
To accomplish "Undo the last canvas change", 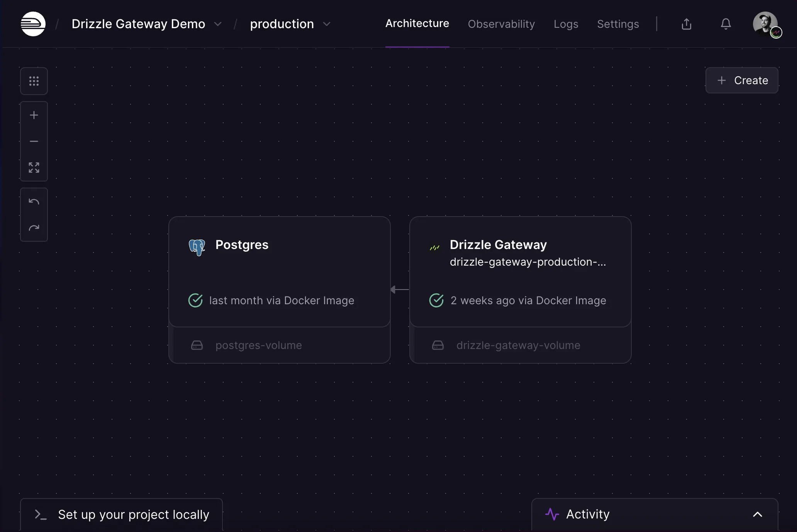I will pos(34,202).
